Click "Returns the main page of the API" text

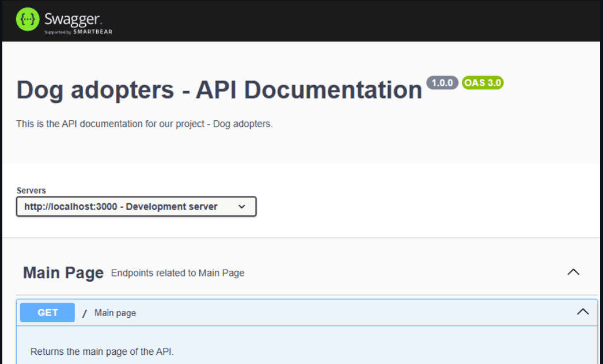click(x=101, y=351)
